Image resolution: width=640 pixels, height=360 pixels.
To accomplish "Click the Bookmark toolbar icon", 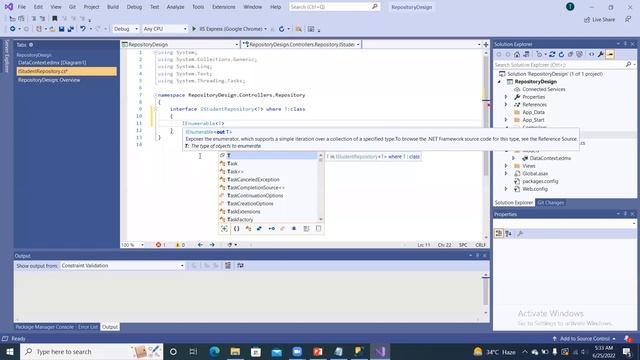I will click(x=54, y=18).
